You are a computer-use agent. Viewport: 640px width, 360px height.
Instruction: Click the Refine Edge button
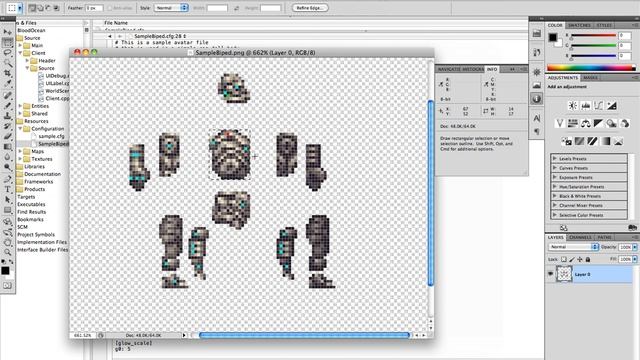pos(310,8)
